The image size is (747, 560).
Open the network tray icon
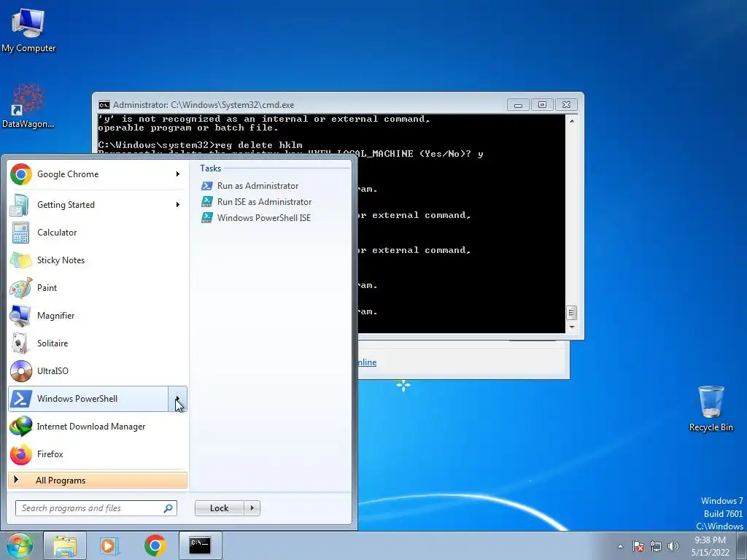pos(656,546)
